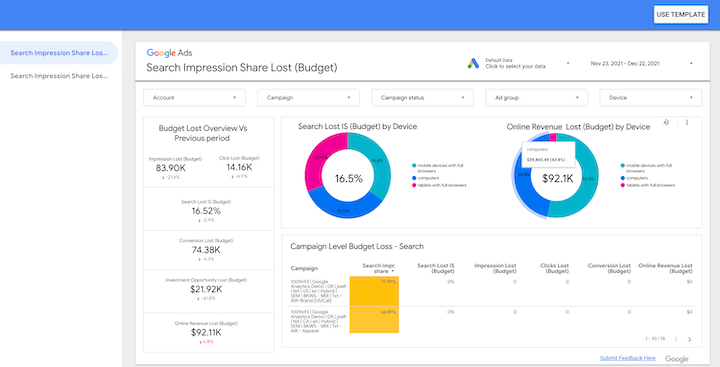Open the Campaign status dropdown

[422, 98]
